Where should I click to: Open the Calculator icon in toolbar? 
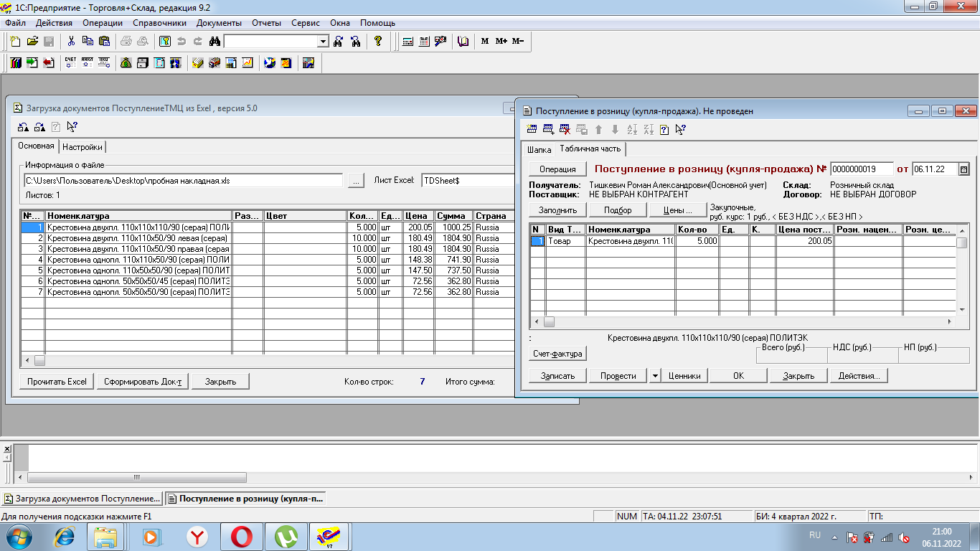tap(408, 42)
